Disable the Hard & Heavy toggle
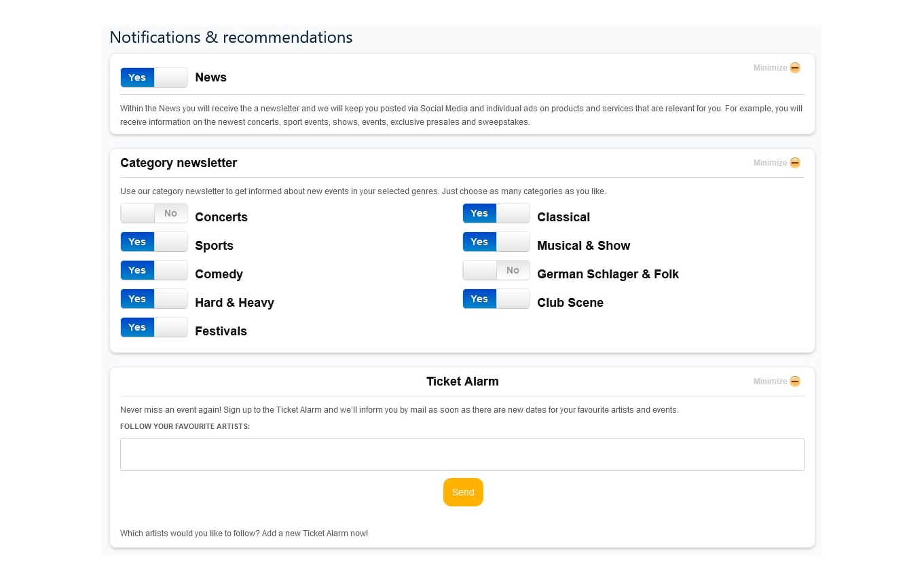The height and width of the screenshot is (579, 924). 154,299
